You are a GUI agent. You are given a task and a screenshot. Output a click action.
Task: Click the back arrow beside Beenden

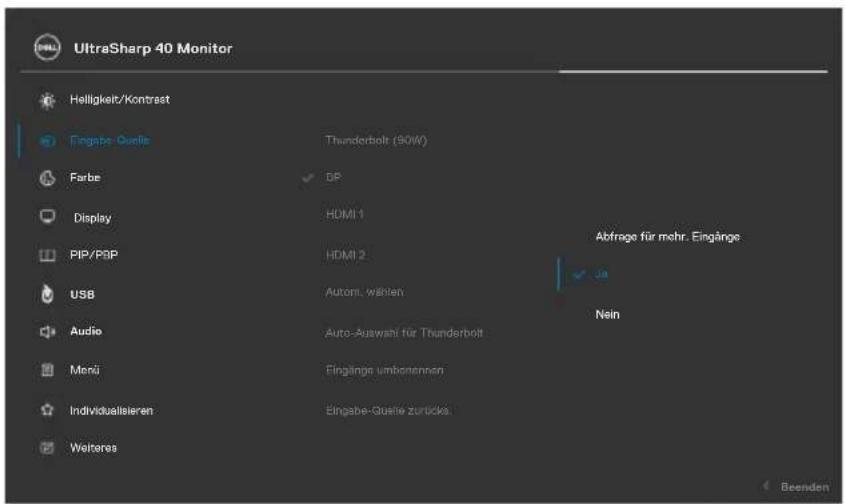pos(766,486)
